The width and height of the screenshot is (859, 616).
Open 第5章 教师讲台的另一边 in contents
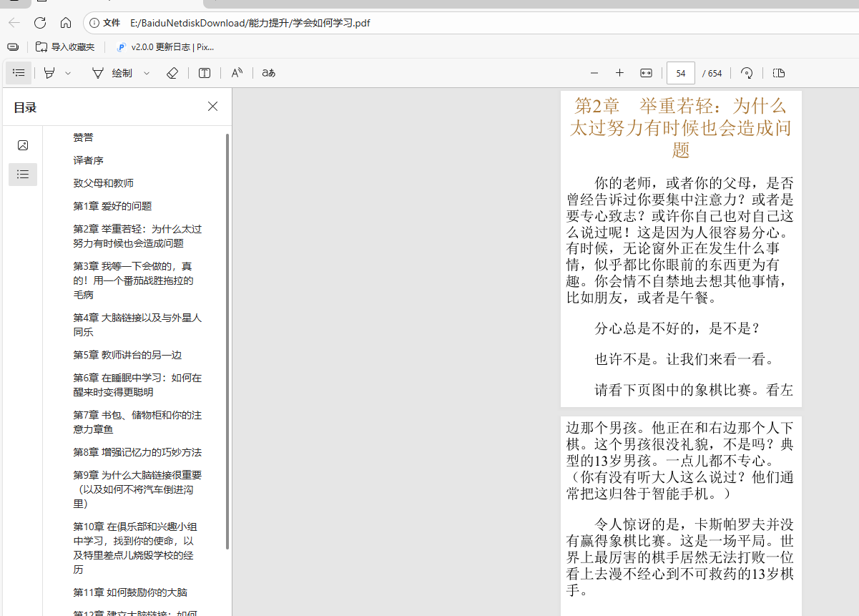point(132,355)
